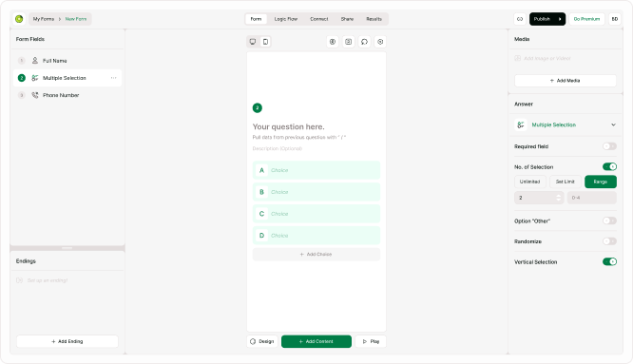The image size is (633, 364).
Task: Click the Go Premium button
Action: click(x=586, y=19)
